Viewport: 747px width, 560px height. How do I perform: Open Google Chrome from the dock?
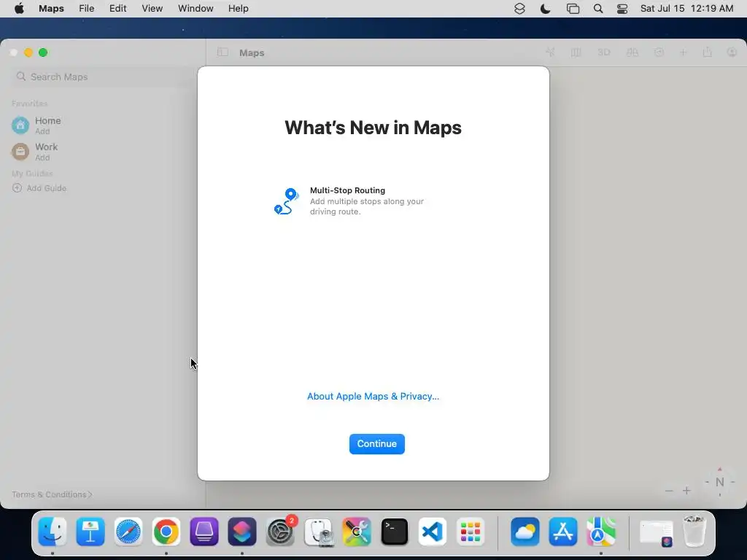(166, 532)
